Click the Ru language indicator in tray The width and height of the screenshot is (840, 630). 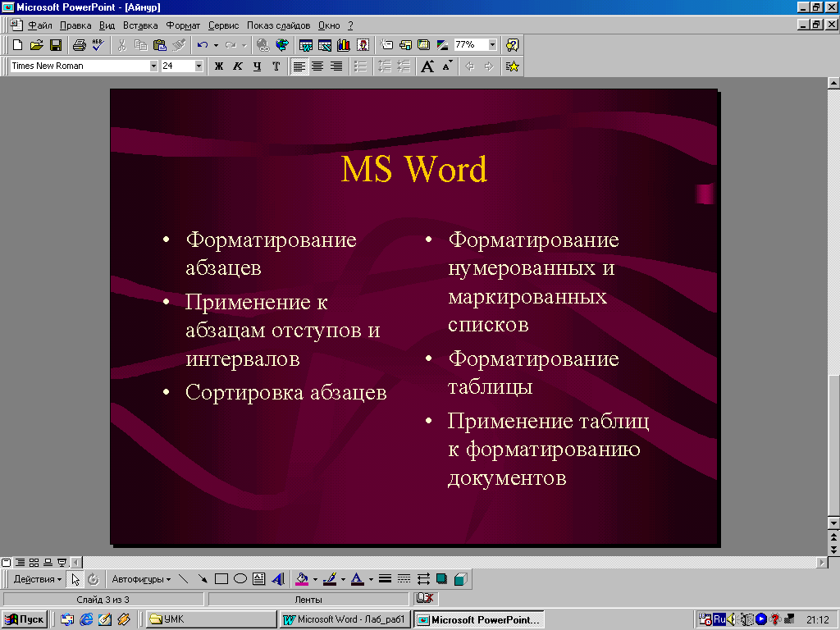click(x=719, y=619)
